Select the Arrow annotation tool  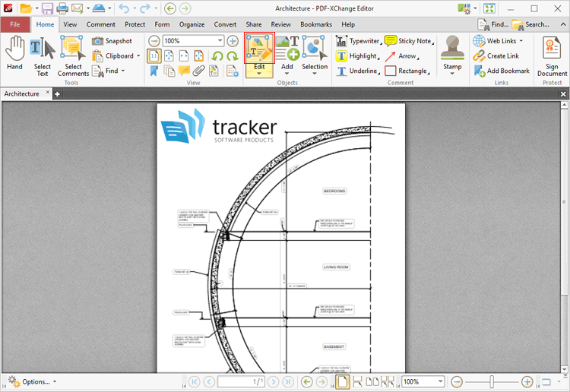point(402,56)
